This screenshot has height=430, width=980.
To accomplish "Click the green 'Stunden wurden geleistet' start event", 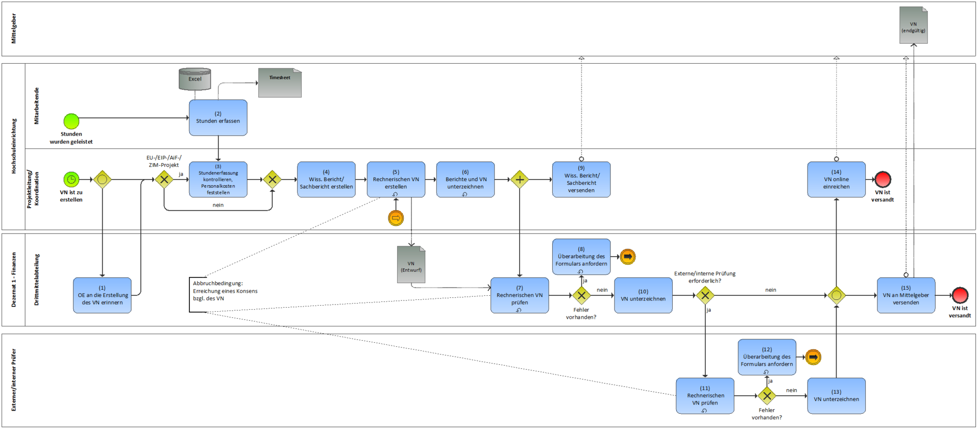I will coord(71,121).
